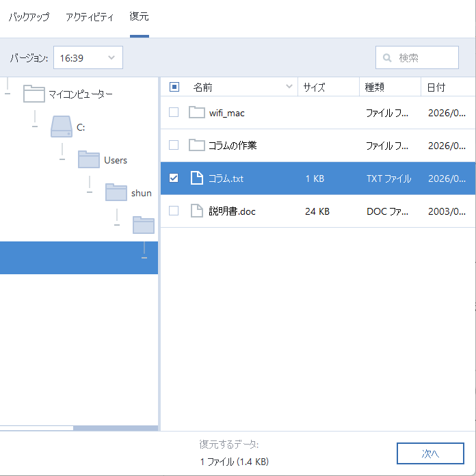The image size is (476, 476).
Task: Select the wifi_mac file name
Action: [x=227, y=114]
